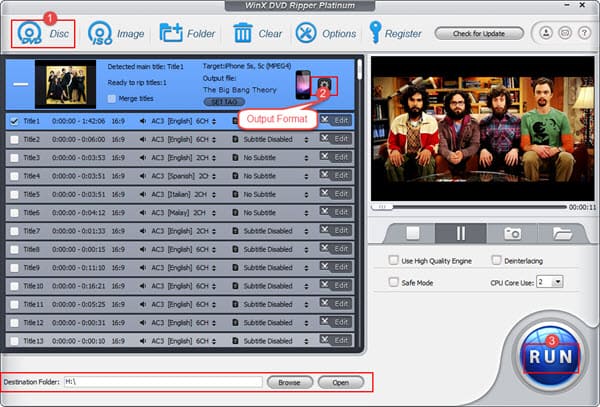The image size is (600, 407).
Task: Open help via the question mark icon
Action: [584, 33]
